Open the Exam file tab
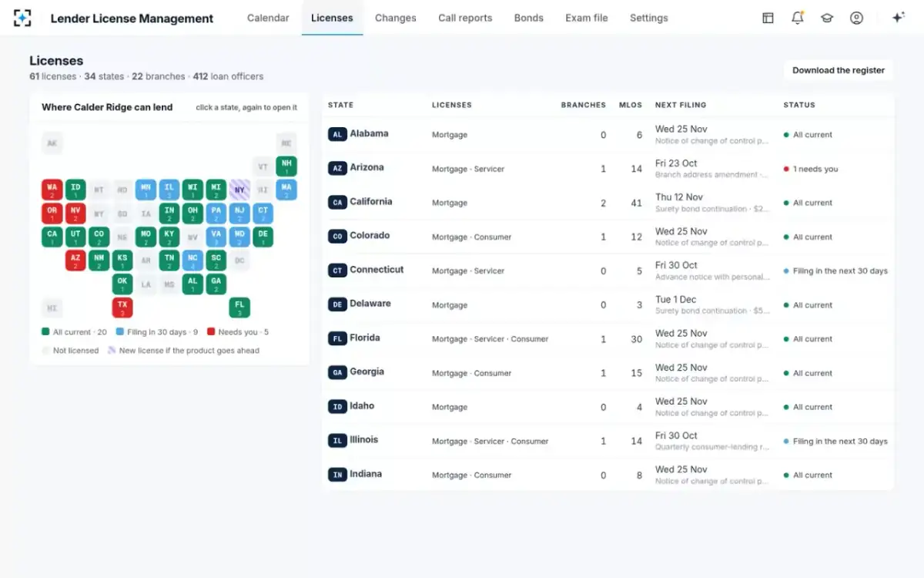 587,18
